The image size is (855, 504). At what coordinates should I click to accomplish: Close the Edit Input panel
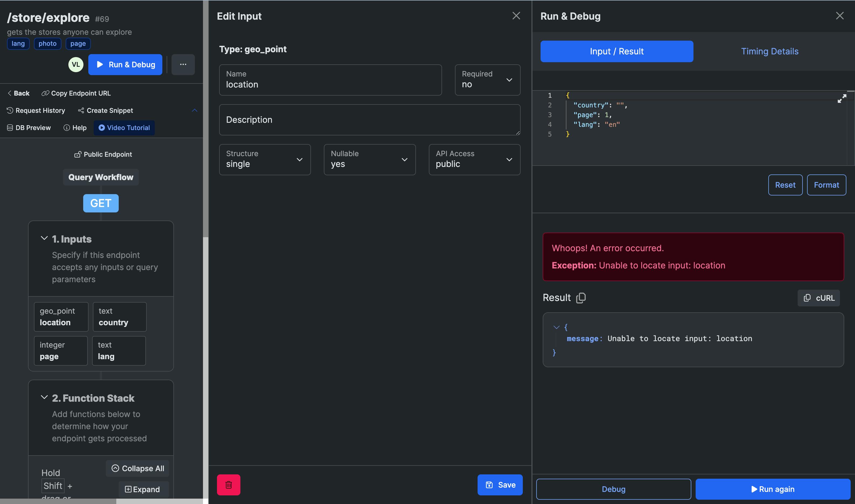(516, 16)
